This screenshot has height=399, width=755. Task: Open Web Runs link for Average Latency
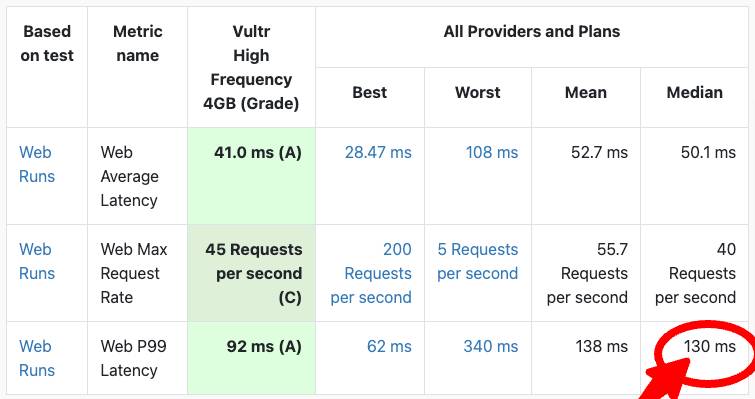pyautogui.click(x=37, y=164)
